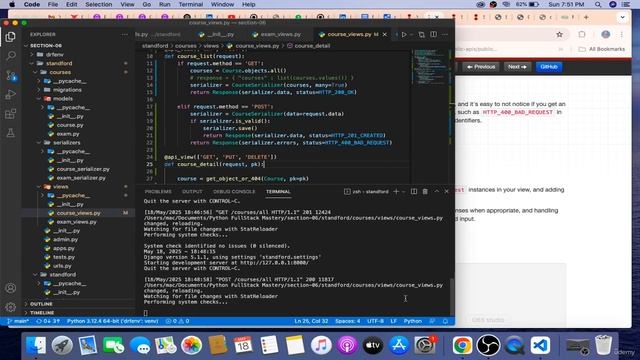Click the UTF-8 encoding indicator
Viewport: 640px width, 360px height.
375,321
